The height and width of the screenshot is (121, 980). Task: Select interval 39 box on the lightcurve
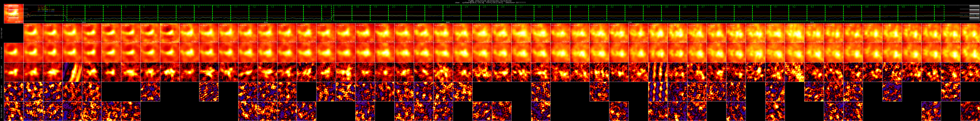(743, 13)
